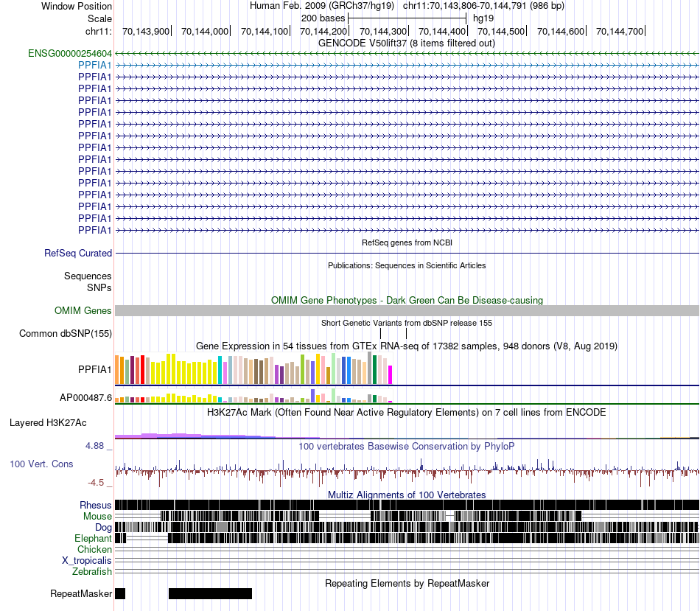Image resolution: width=700 pixels, height=611 pixels.
Task: Click Short Genetic Variants from dbSNP title
Action: click(407, 323)
